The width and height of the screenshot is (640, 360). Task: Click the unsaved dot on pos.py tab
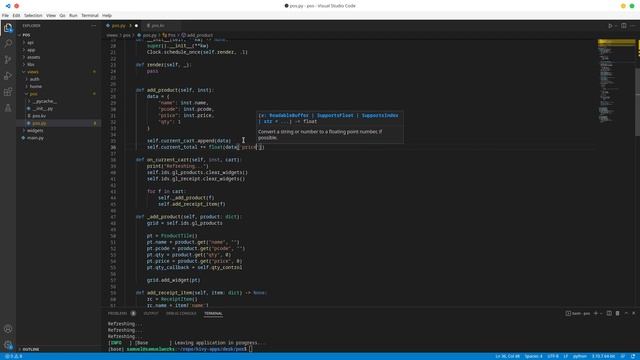[x=136, y=26]
